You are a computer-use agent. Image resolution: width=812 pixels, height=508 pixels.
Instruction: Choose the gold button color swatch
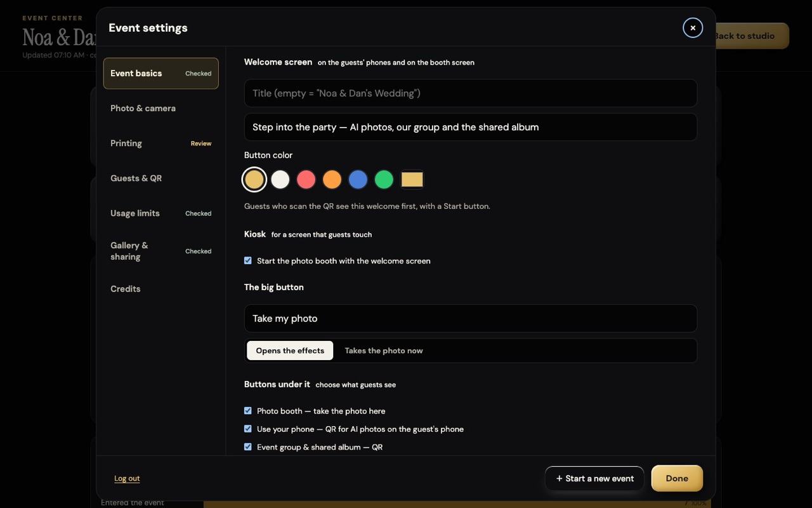[254, 180]
